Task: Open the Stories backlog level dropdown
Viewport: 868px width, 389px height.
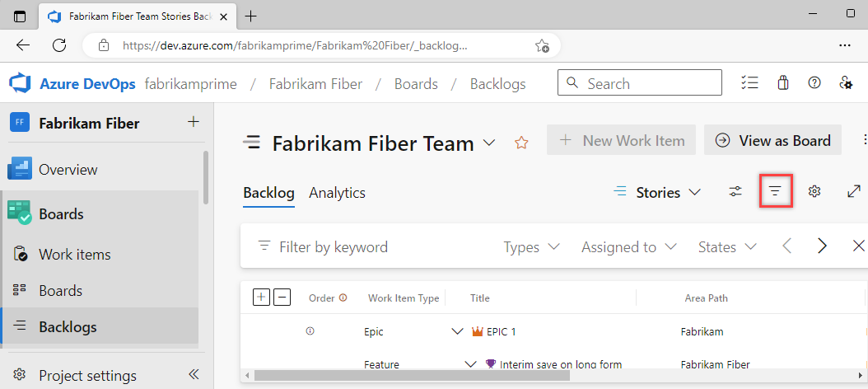Action: (x=658, y=192)
